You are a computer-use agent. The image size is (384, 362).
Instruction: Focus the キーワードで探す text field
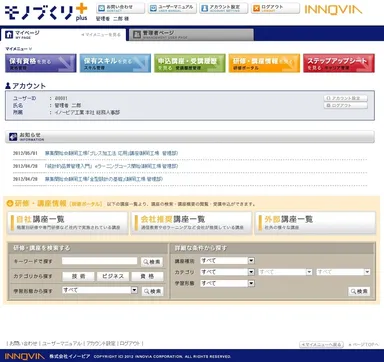coord(99,261)
